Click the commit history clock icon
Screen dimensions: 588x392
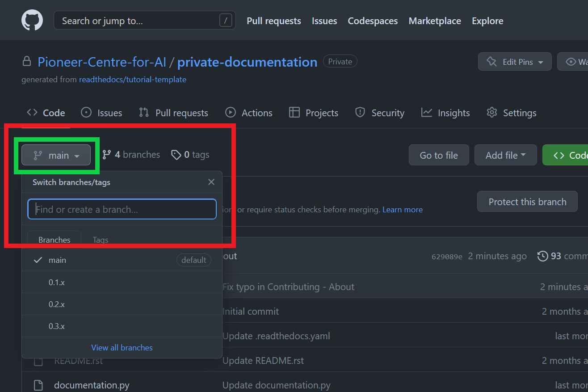pos(542,256)
